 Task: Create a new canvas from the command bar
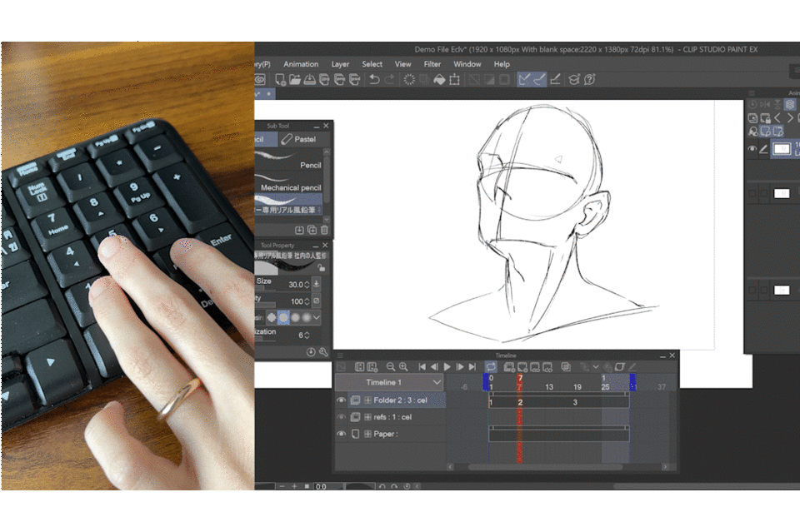point(280,79)
